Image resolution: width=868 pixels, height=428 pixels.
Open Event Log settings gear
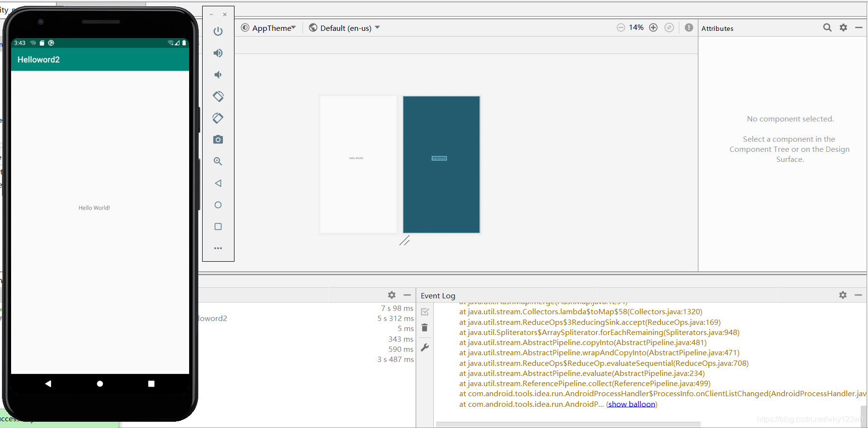843,295
